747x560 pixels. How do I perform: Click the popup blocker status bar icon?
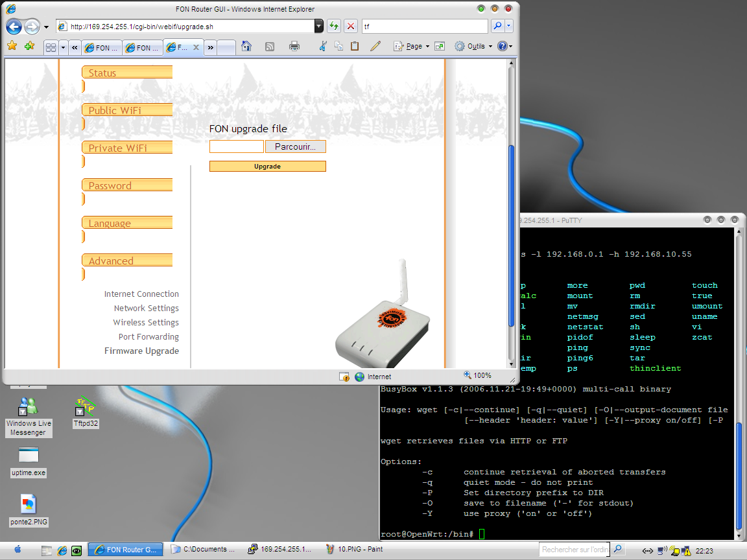[x=344, y=377]
